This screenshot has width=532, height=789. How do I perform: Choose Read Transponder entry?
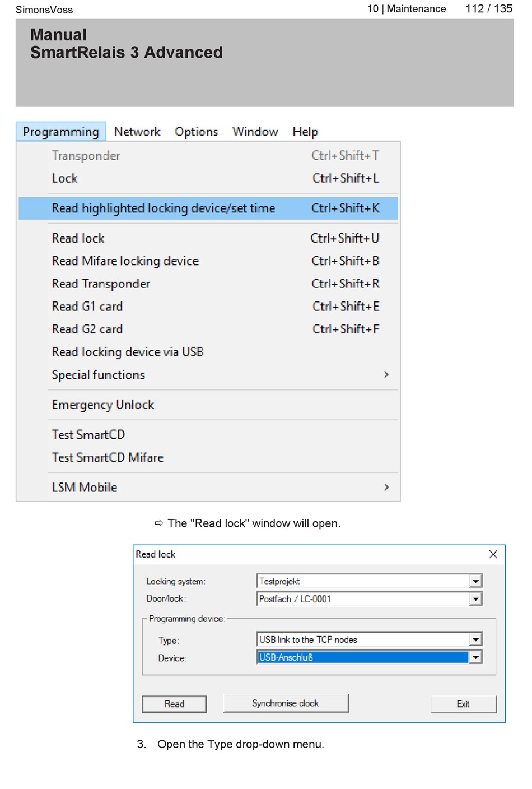[x=208, y=284]
